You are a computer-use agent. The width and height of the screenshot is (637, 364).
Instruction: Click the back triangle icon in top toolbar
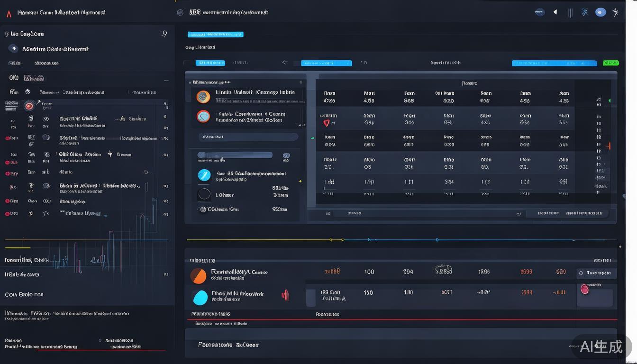[x=555, y=12]
